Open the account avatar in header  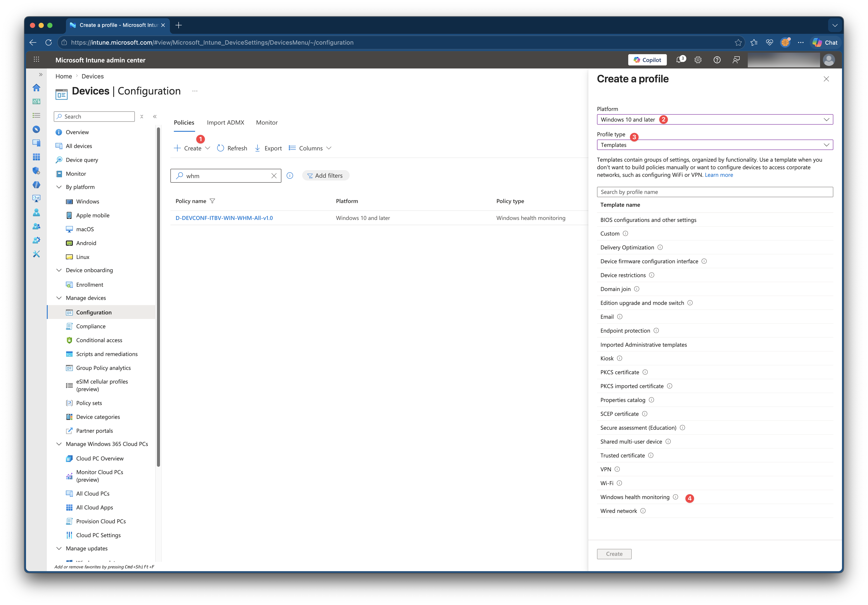(829, 60)
